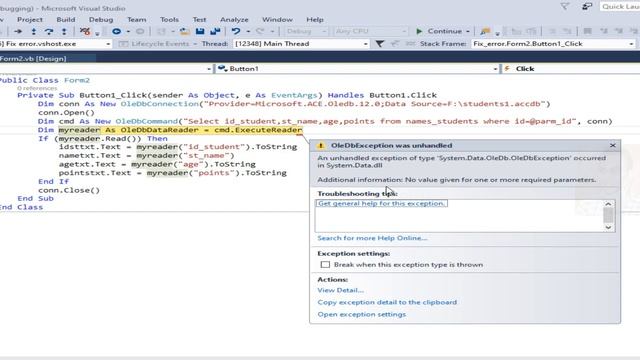Click the View Detail link
This screenshot has width=640, height=360.
[x=340, y=290]
